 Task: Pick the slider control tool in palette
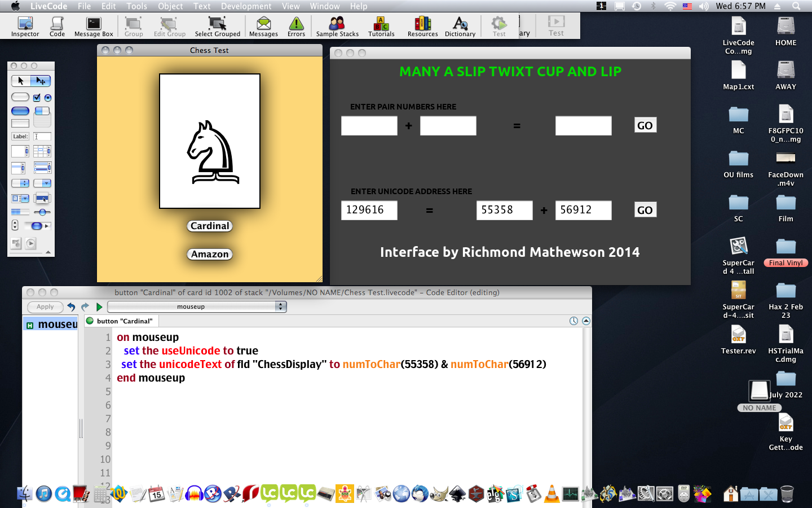tap(42, 212)
